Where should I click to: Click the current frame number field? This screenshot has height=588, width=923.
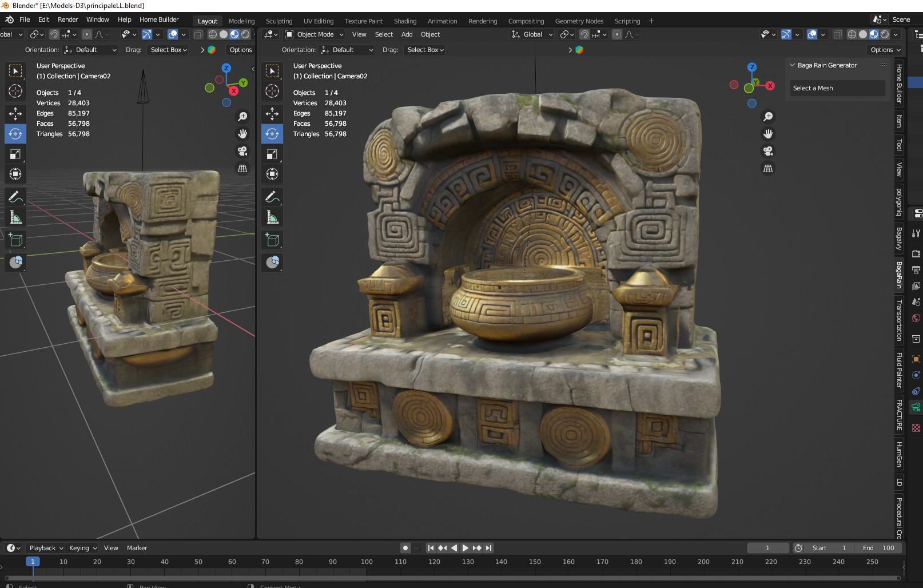(767, 548)
